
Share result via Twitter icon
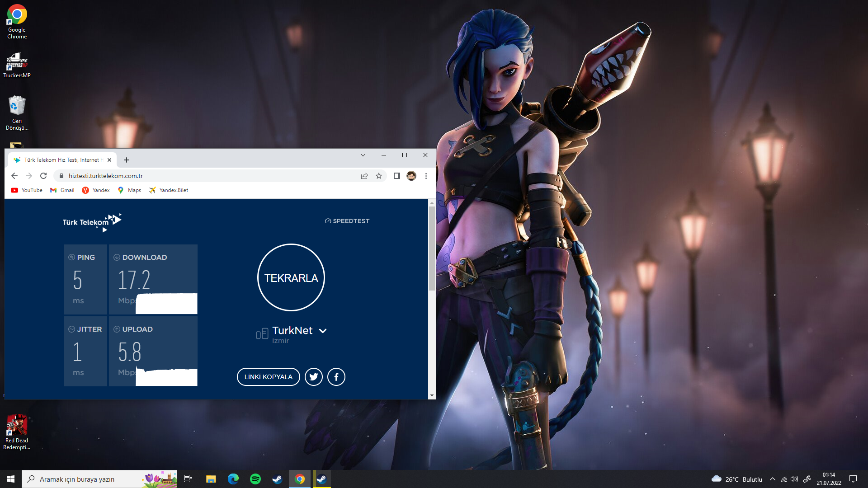313,377
